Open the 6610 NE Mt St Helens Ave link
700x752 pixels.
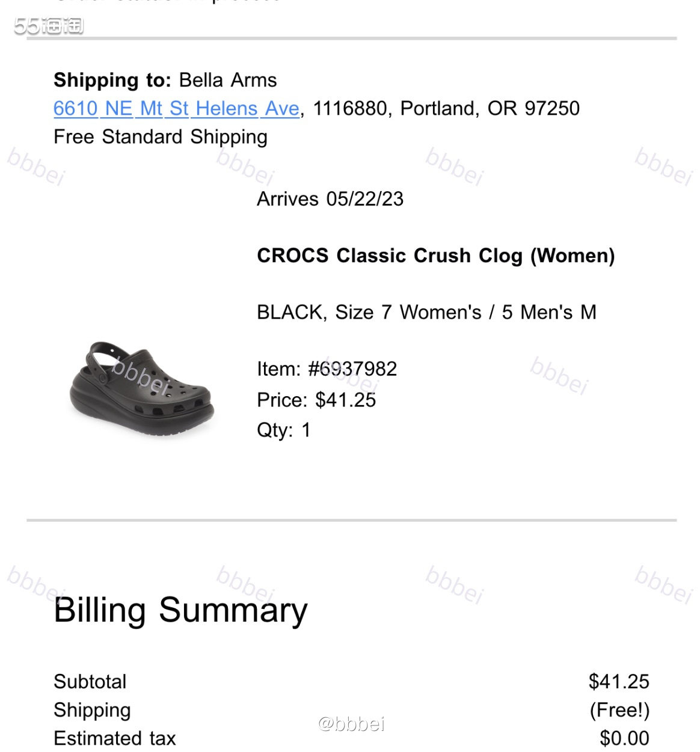point(176,109)
